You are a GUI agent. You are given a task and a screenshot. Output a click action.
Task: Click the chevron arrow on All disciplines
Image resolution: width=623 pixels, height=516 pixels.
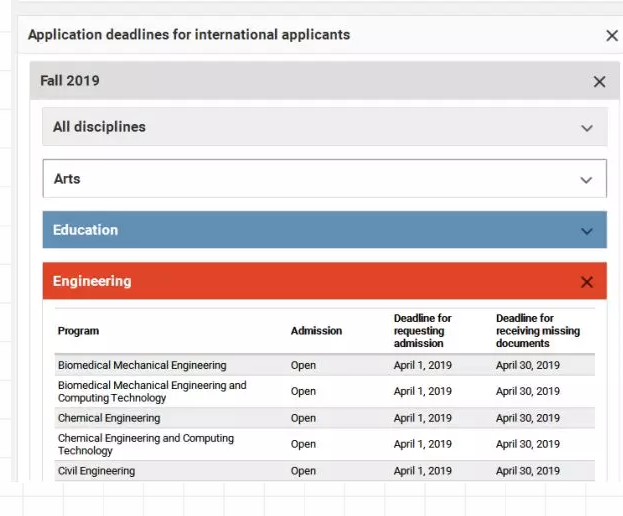tap(587, 128)
